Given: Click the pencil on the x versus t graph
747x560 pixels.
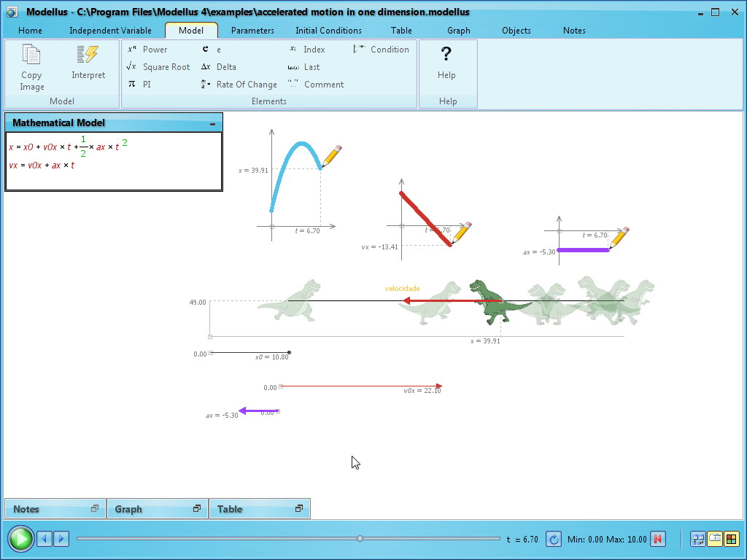Looking at the screenshot, I should [x=332, y=156].
